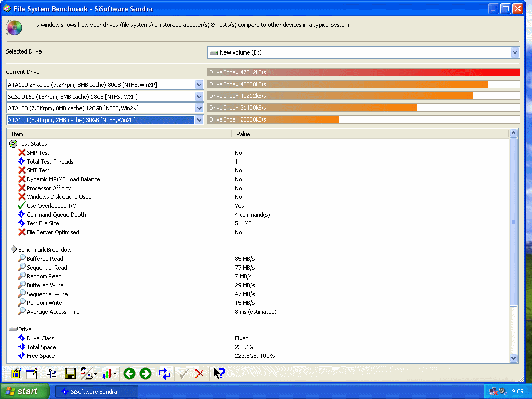Click the scroll down arrow in results list

click(514, 358)
